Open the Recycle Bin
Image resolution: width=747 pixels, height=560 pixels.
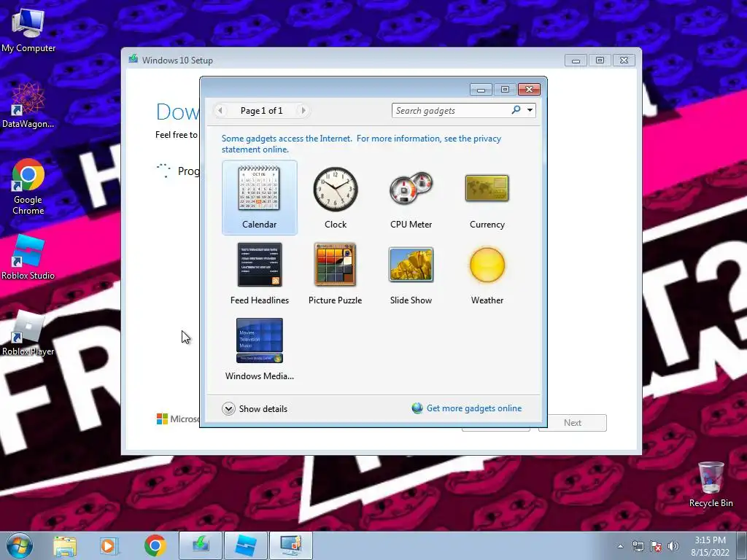pyautogui.click(x=711, y=484)
